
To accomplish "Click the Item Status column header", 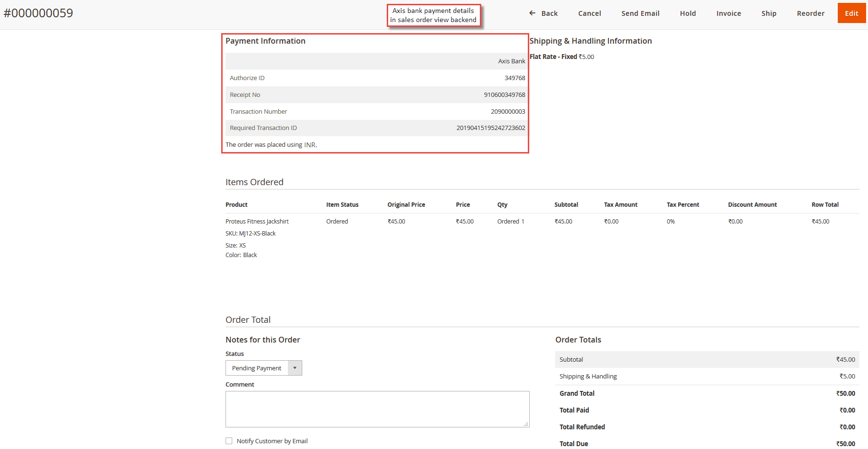I will click(x=342, y=204).
